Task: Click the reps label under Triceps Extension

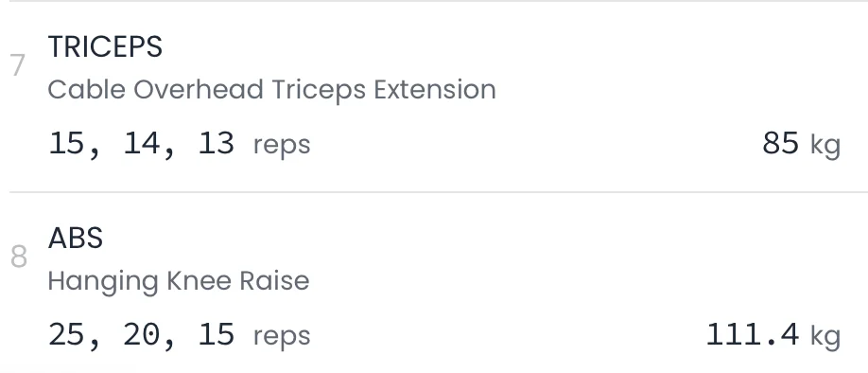Action: 282,146
